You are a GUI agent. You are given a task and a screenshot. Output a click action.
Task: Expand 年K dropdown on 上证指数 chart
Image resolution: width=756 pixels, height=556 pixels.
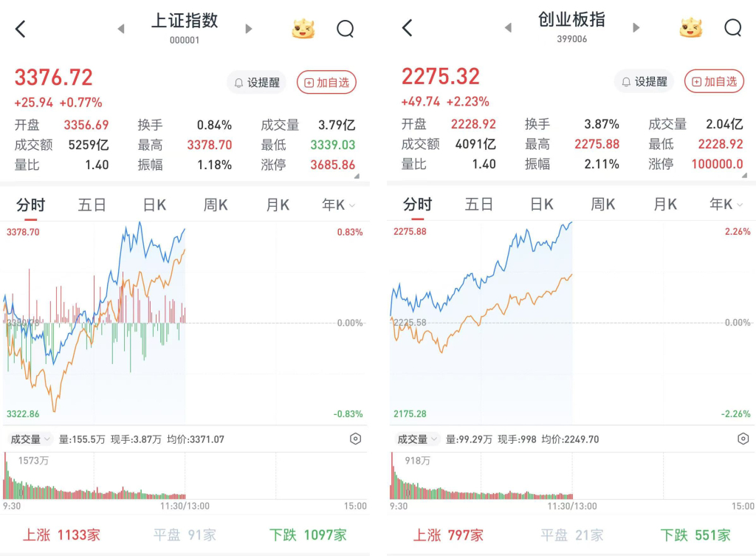coord(339,205)
